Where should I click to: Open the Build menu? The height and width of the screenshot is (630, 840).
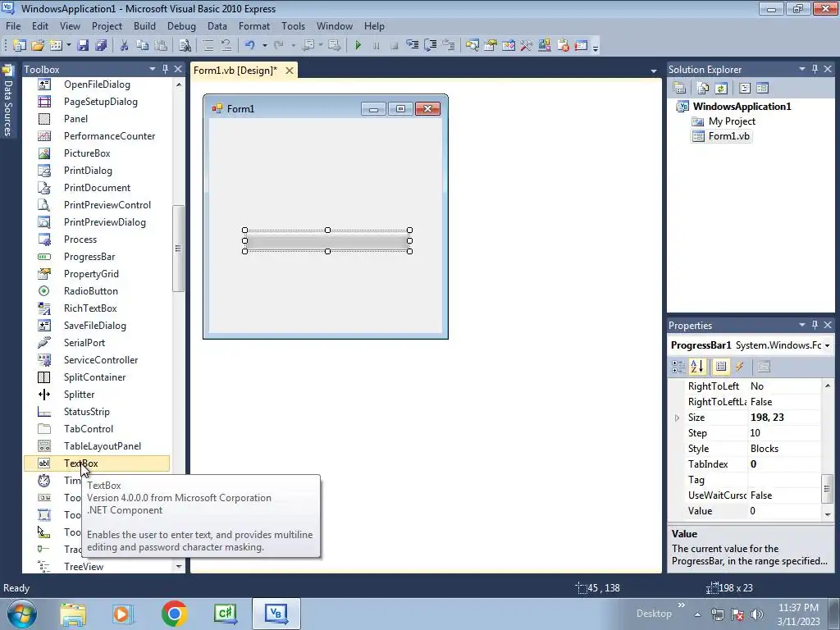tap(144, 25)
